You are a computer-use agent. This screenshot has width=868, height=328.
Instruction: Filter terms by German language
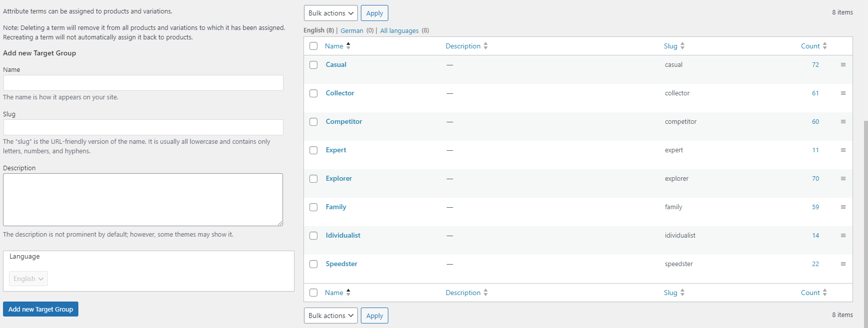point(352,30)
